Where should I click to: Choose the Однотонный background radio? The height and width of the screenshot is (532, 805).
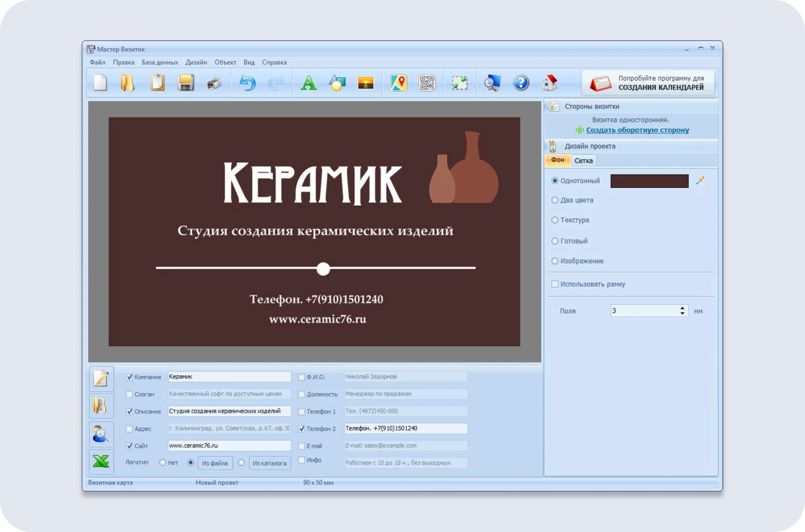[555, 180]
